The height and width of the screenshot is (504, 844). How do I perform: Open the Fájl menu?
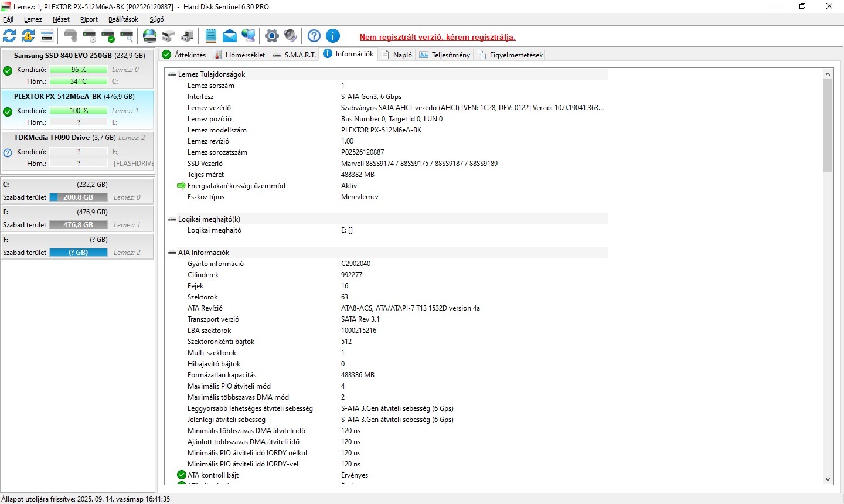(8, 19)
